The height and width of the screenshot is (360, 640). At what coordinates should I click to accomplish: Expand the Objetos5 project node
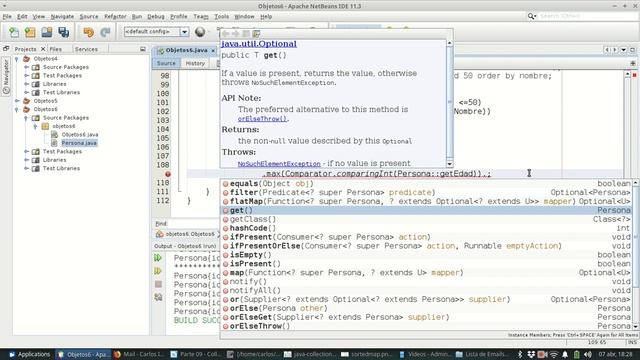[x=17, y=101]
